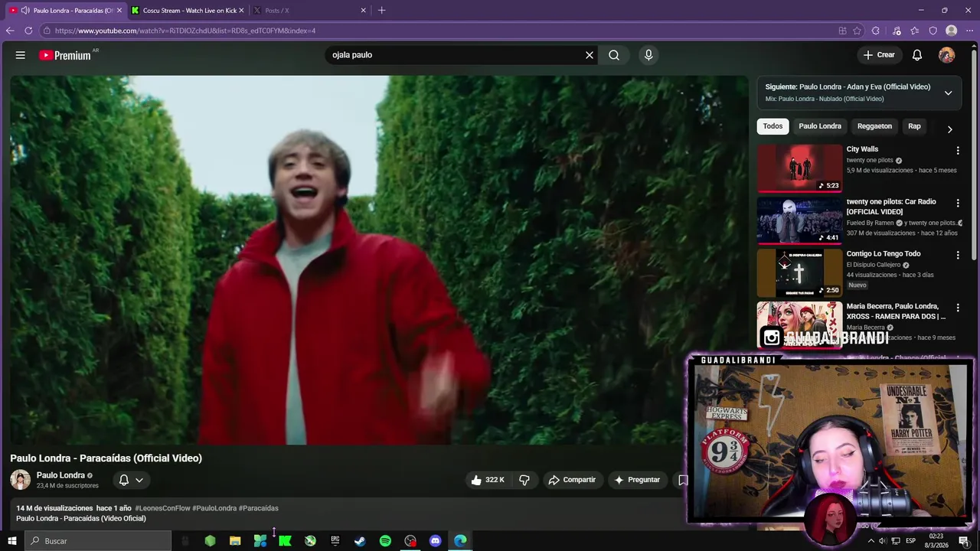Open the #Paracaídas hashtag

(258, 508)
